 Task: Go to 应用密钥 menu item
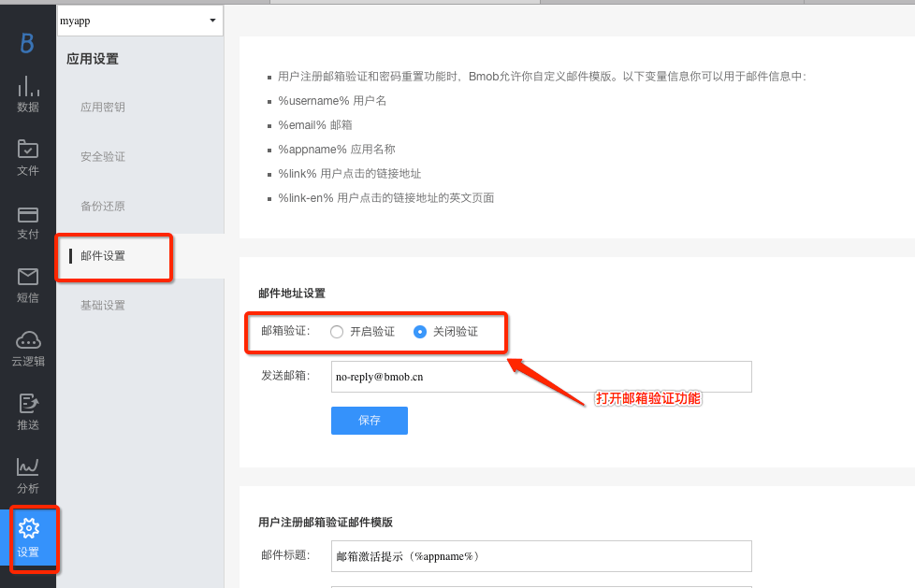point(103,108)
